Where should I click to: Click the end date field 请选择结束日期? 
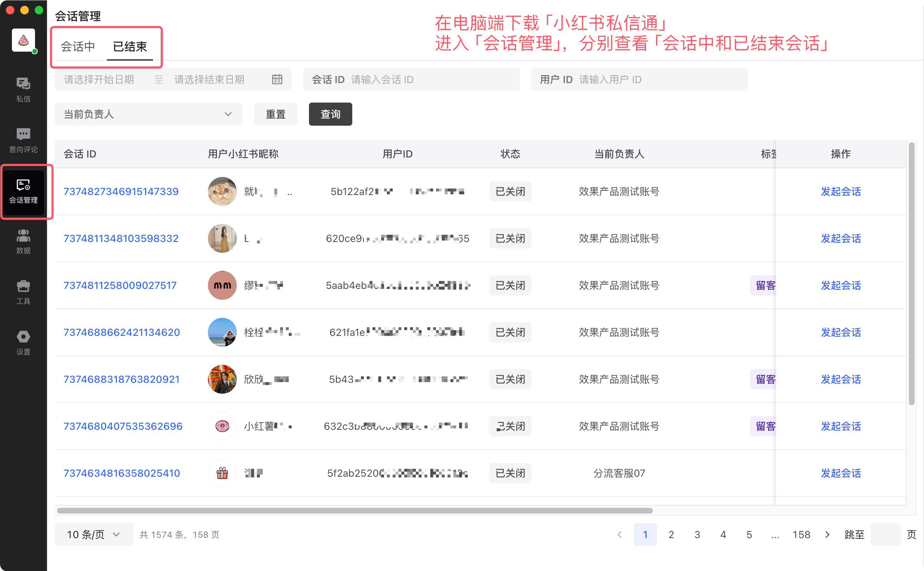209,79
